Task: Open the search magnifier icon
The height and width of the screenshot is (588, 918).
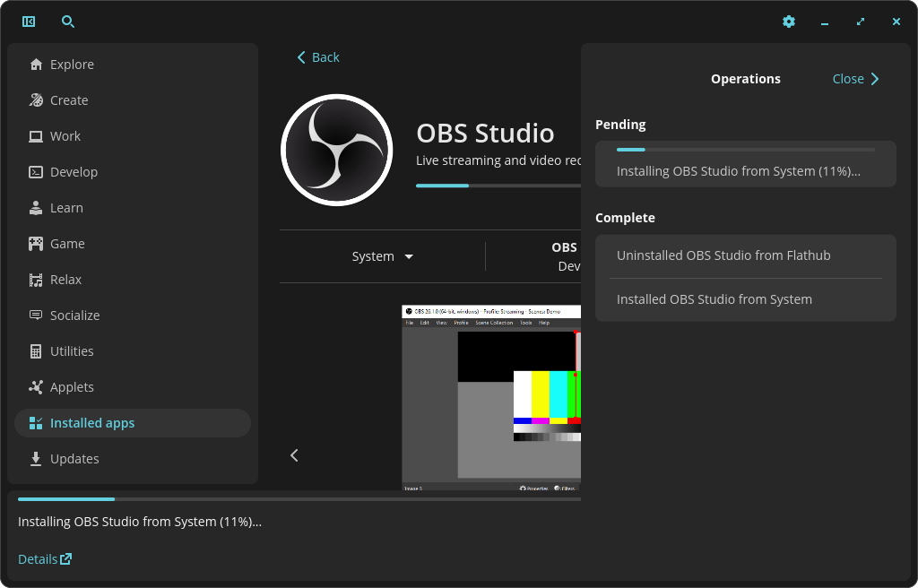Action: click(x=68, y=22)
